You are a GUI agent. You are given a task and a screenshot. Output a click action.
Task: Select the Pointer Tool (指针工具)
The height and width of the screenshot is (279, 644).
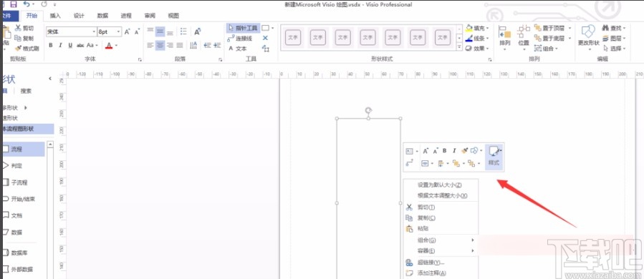tap(243, 28)
